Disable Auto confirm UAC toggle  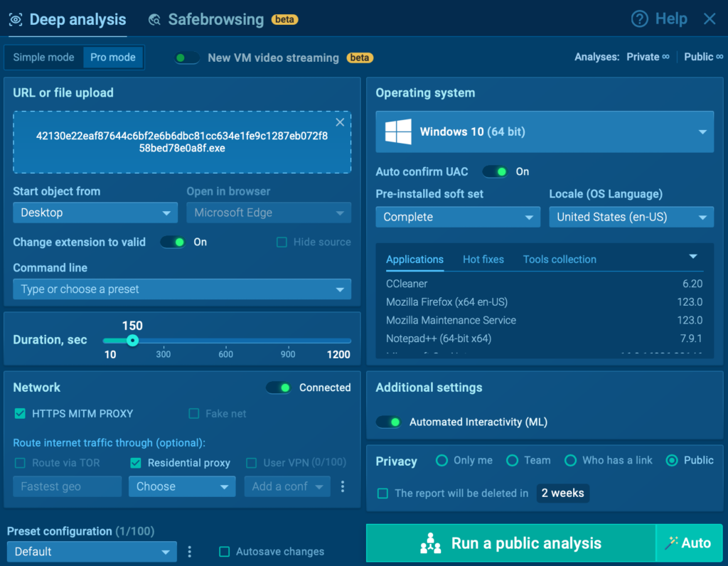point(496,171)
